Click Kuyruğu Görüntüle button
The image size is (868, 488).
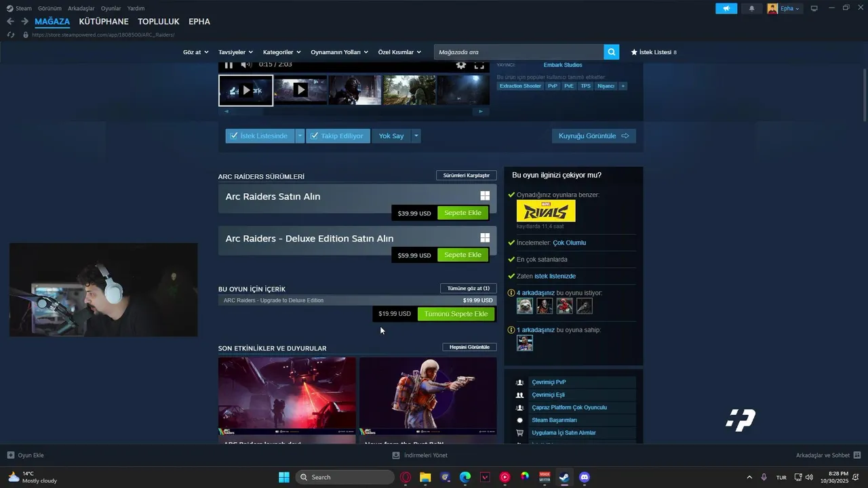click(x=593, y=136)
